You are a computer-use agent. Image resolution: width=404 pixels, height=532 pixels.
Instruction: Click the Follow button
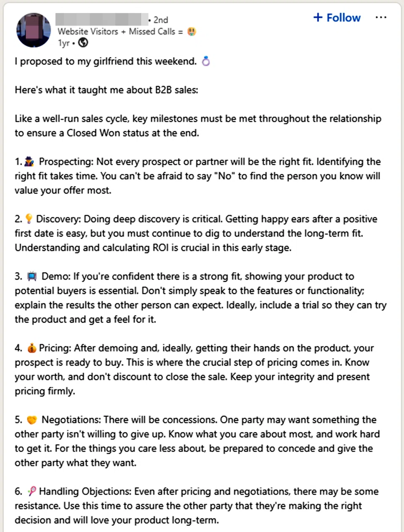337,18
